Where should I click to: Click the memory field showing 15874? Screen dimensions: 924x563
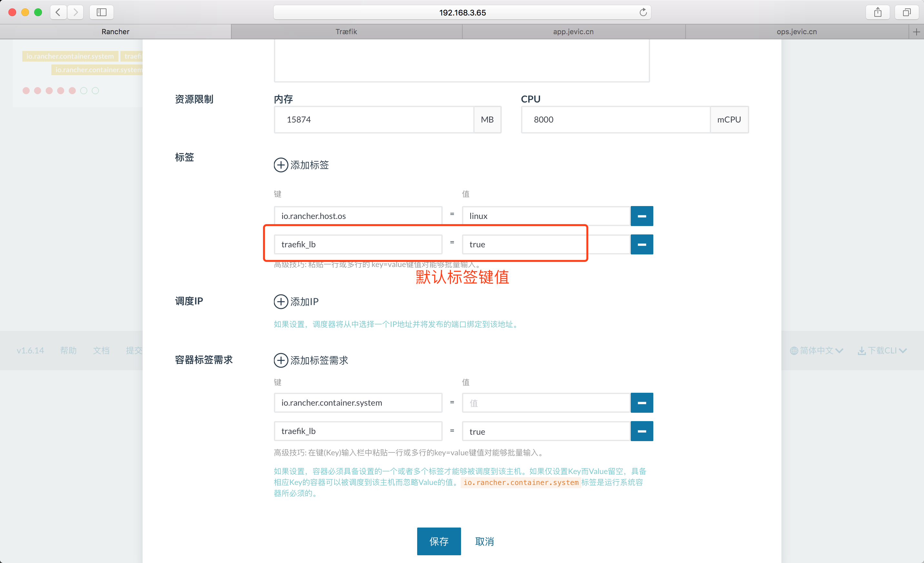[374, 120]
